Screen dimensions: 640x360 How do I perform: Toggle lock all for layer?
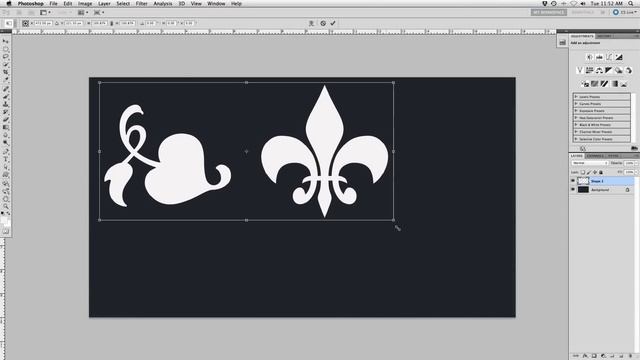click(601, 172)
